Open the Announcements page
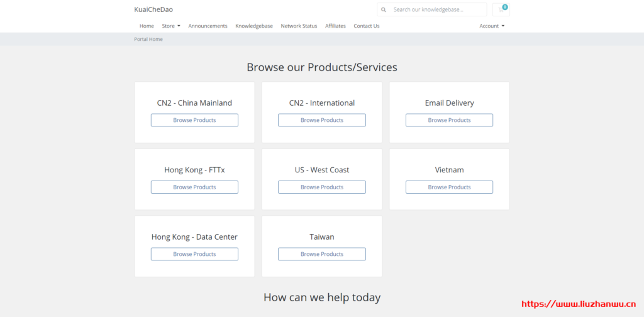Screen dimensions: 644x317 208,26
